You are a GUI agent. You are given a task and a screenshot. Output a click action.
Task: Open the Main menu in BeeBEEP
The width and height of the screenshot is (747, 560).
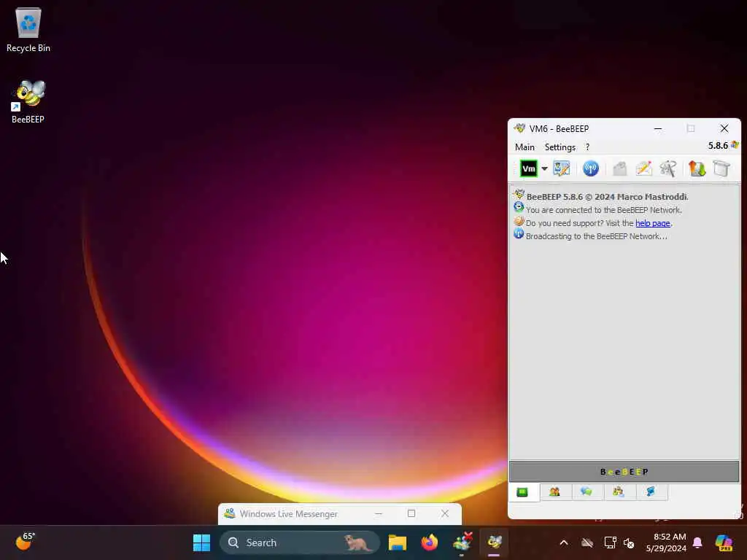click(x=525, y=147)
